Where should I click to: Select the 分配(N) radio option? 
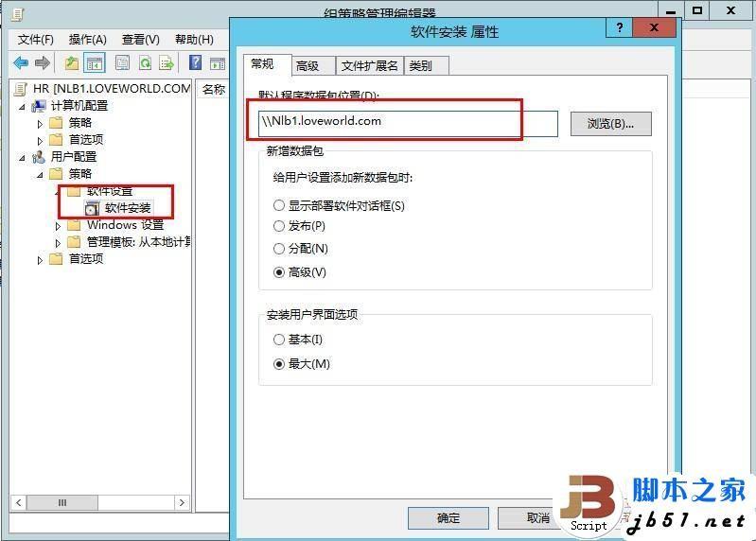coord(279,249)
